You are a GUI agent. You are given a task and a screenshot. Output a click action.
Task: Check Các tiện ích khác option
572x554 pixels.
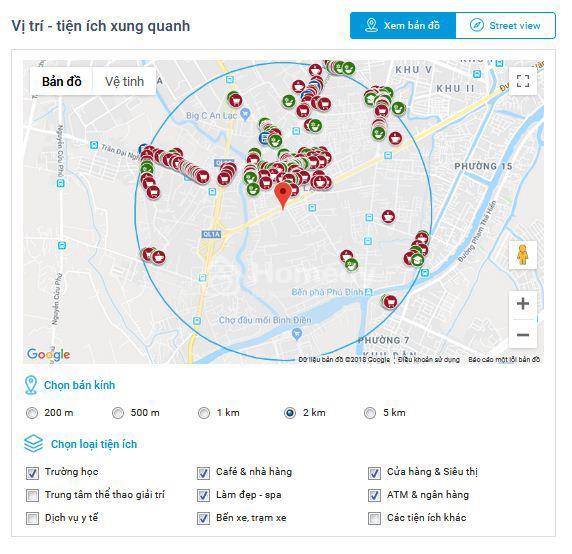tap(374, 518)
